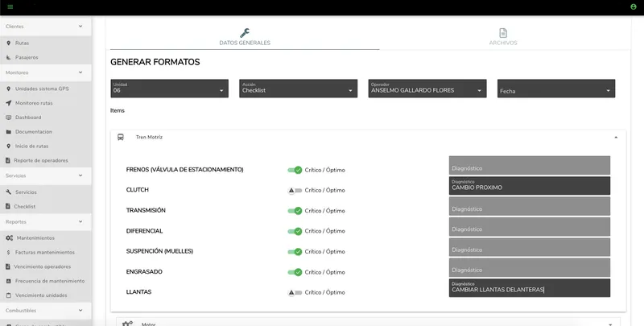Screen dimensions: 644x326
Task: Click the gears icon beside Motor section
Action: (127, 324)
